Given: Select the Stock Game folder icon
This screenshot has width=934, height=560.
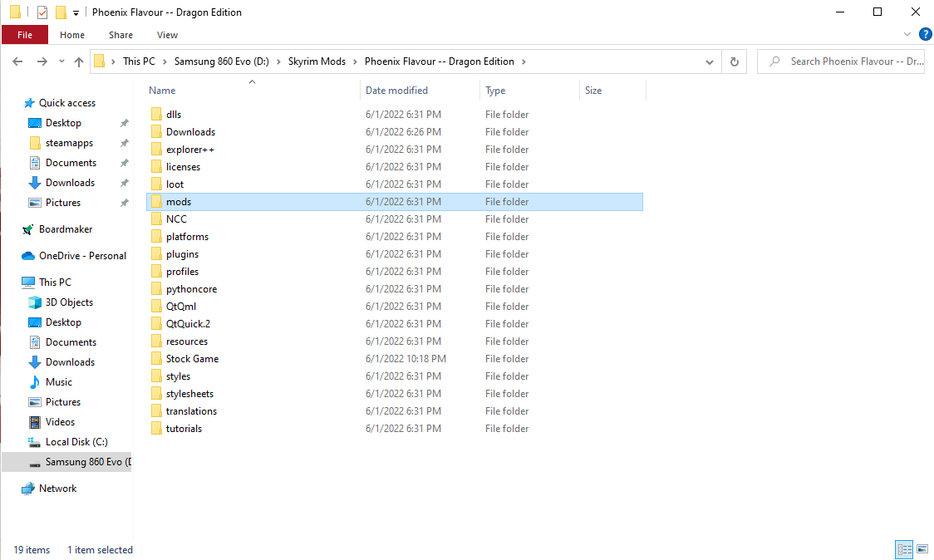Looking at the screenshot, I should [156, 359].
